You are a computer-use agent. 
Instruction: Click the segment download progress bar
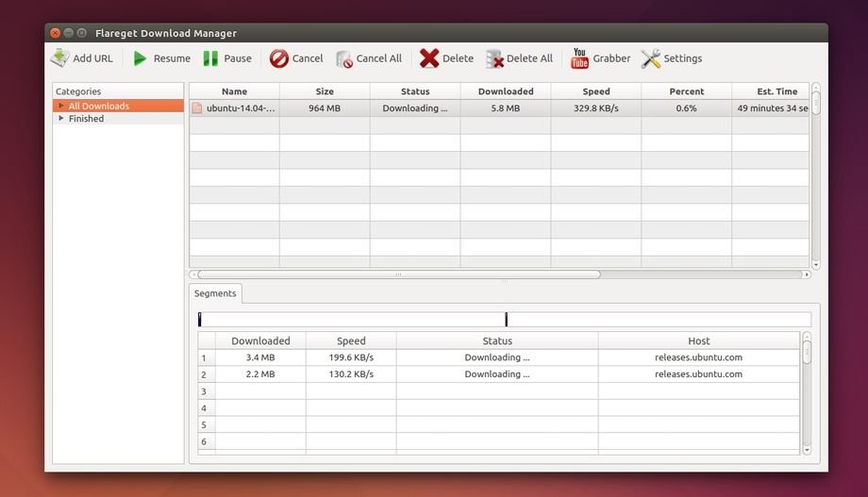[504, 320]
